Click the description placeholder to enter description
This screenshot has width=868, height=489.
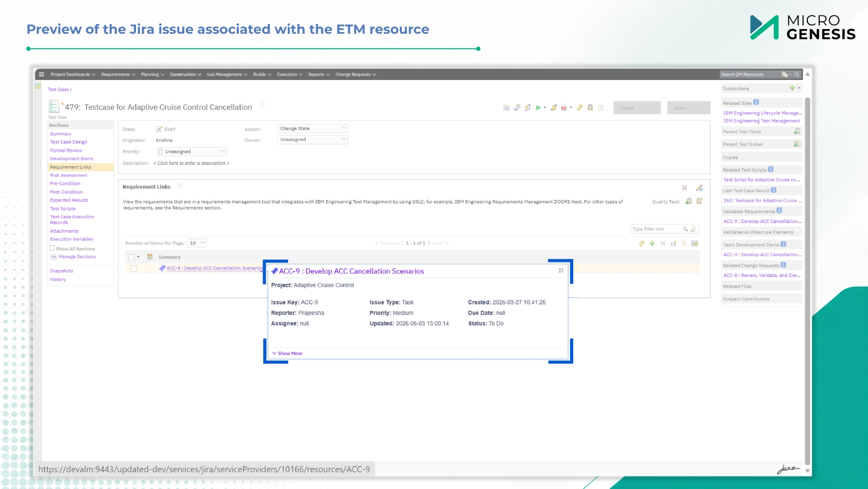click(191, 163)
